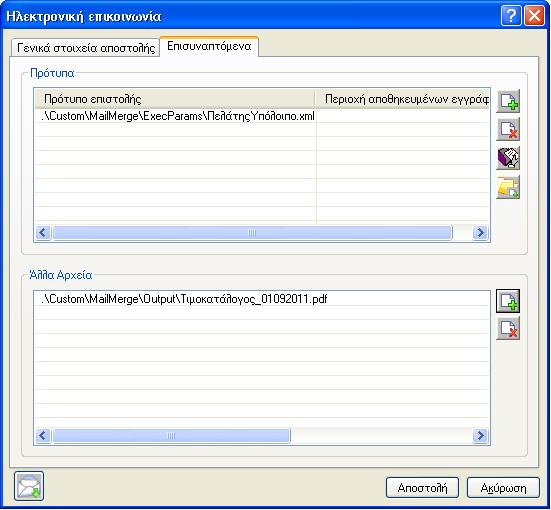The width and height of the screenshot is (551, 510).
Task: Open the template designer purple book icon
Action: (508, 158)
